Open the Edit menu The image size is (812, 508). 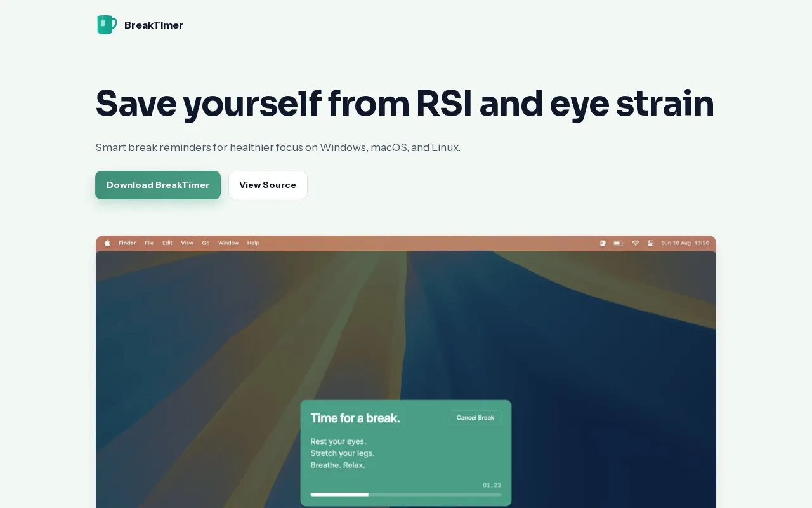167,243
